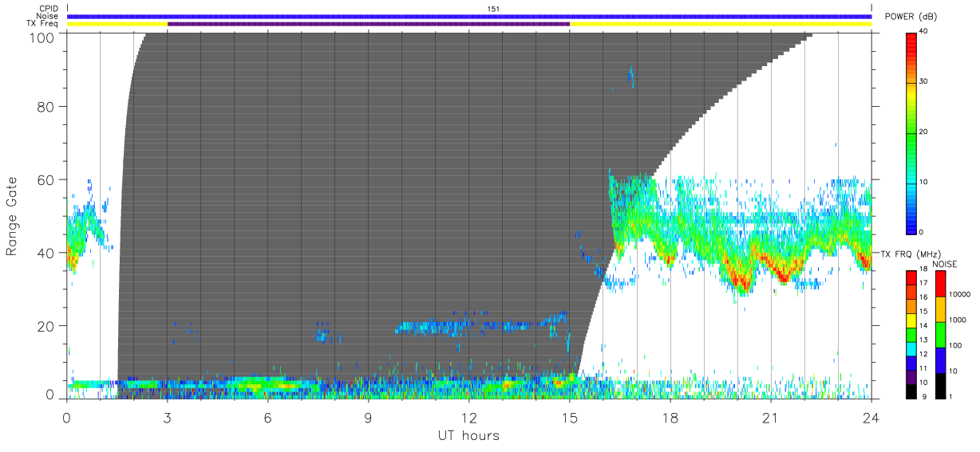Click the 100 range gate tick label
This screenshot has width=980, height=452.
(x=43, y=37)
